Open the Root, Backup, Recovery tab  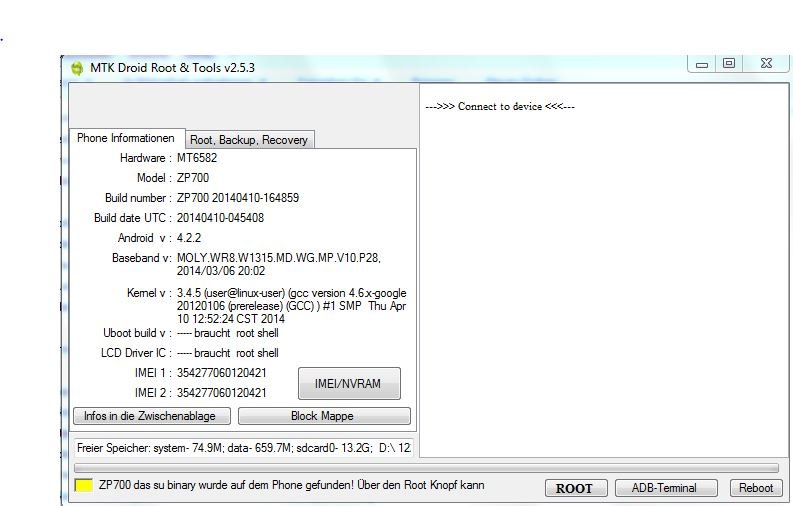(249, 140)
